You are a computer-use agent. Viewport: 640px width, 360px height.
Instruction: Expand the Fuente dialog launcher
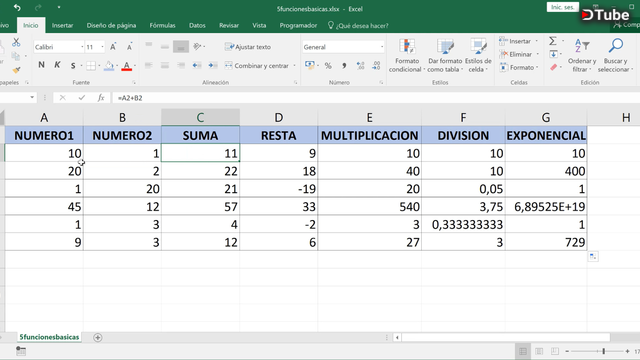[x=133, y=83]
